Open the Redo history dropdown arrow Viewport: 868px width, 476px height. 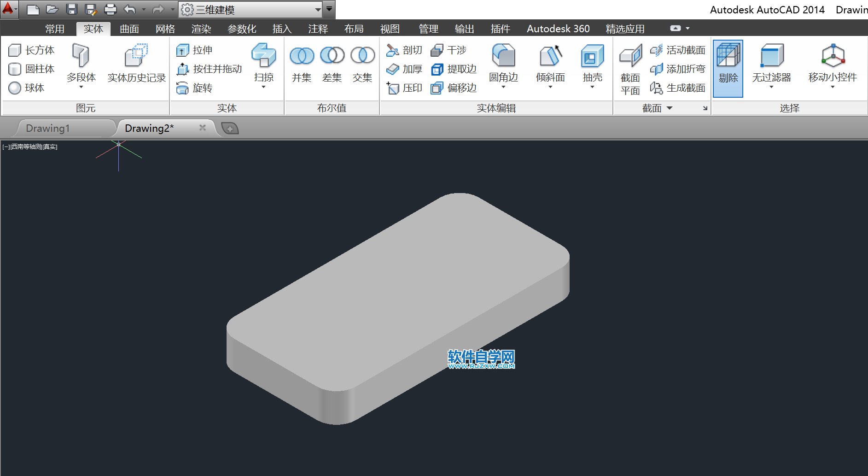tap(173, 9)
